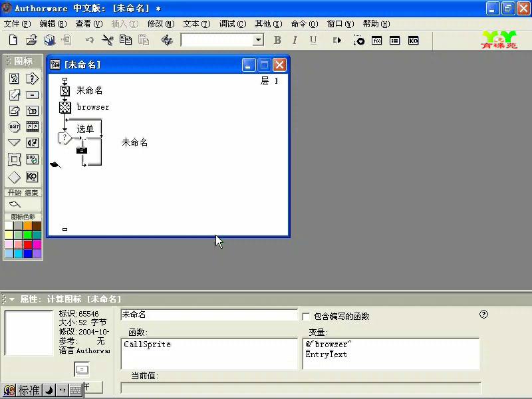Click the IME punctuation toggle
Image resolution: width=532 pixels, height=399 pixels.
(62, 390)
